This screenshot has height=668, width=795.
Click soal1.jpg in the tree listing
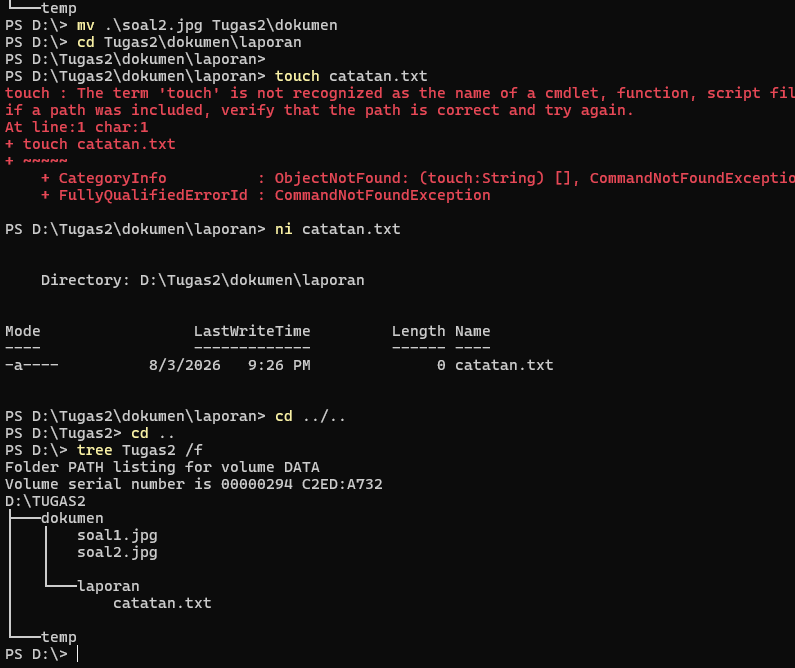(117, 536)
